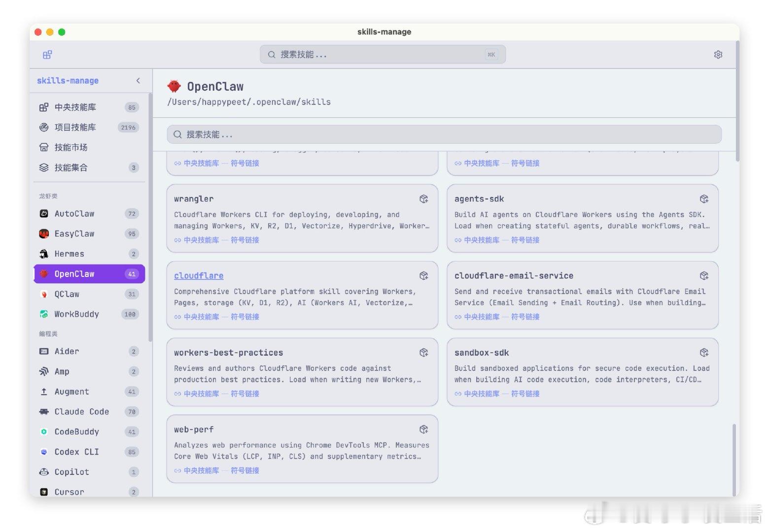Click the package icon on the cloudflare card
Viewport: 769px width, 532px height.
424,276
